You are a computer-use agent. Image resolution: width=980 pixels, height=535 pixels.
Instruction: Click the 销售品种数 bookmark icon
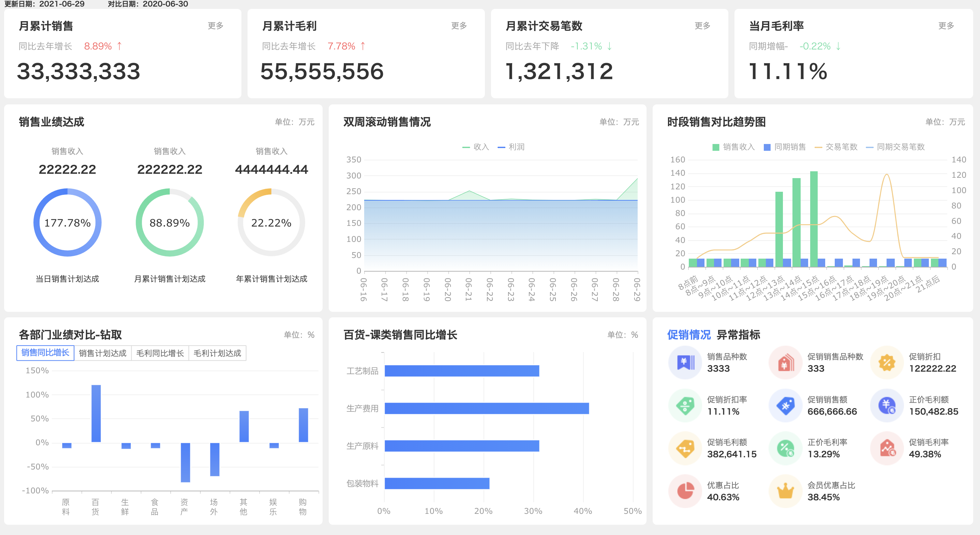685,362
